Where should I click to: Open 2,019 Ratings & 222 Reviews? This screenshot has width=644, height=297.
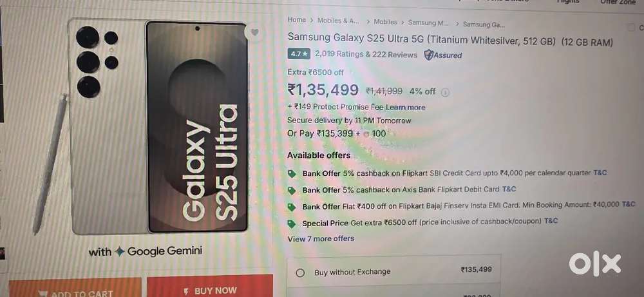tap(366, 54)
